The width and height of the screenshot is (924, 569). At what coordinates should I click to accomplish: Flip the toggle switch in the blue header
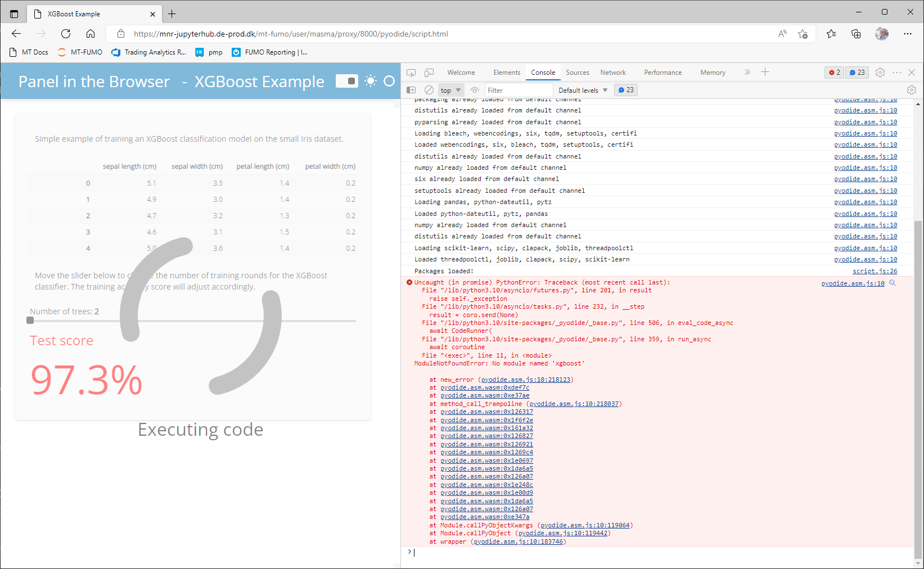click(x=347, y=81)
